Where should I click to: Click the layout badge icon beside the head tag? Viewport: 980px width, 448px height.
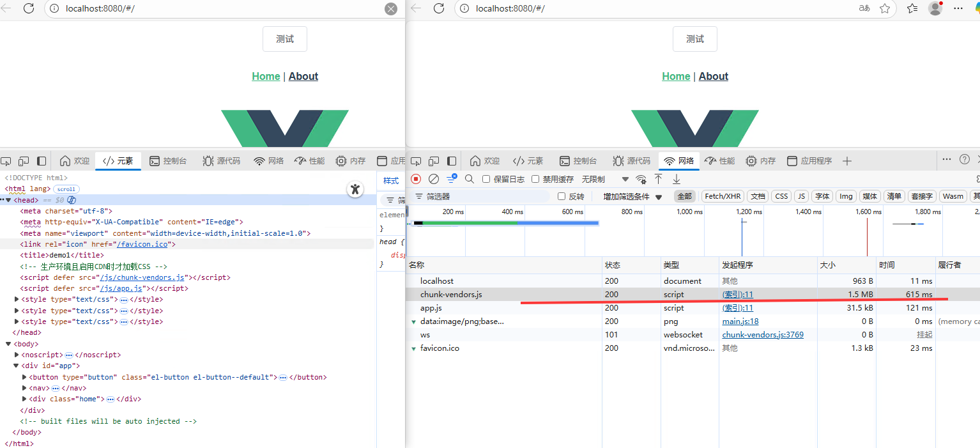pyautogui.click(x=72, y=200)
